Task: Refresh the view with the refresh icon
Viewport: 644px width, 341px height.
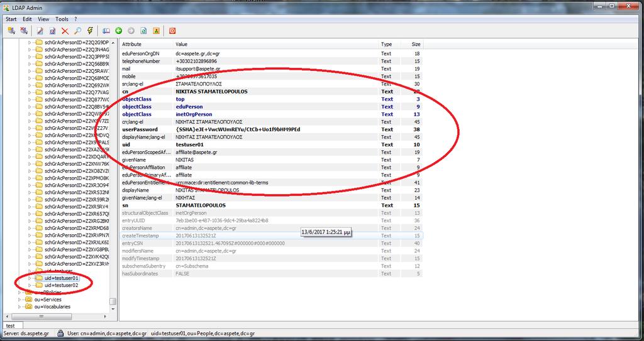Action: pos(144,31)
